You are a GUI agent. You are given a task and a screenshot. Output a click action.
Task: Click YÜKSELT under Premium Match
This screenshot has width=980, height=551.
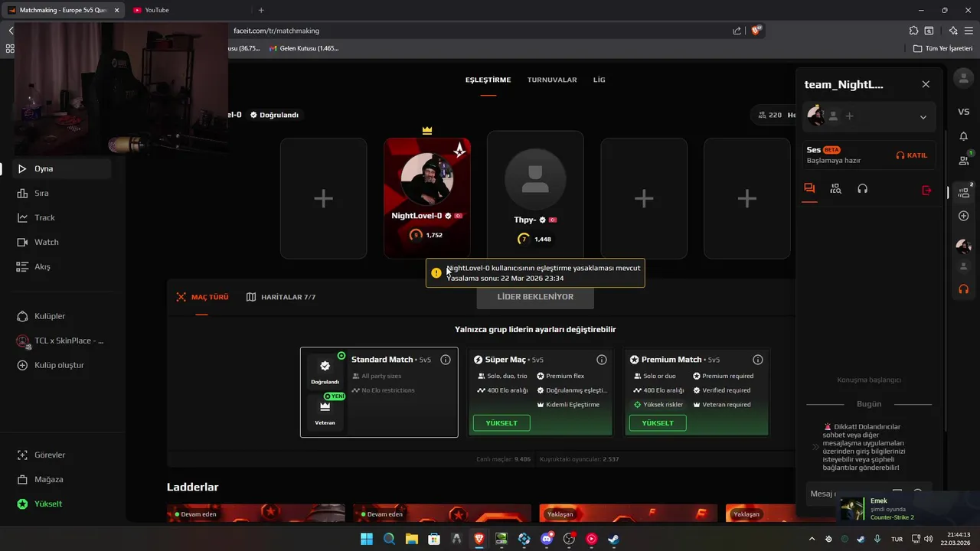coord(658,423)
